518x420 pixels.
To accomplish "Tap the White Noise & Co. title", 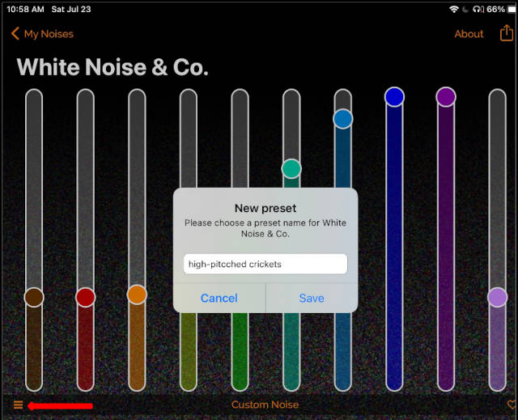I will (113, 67).
